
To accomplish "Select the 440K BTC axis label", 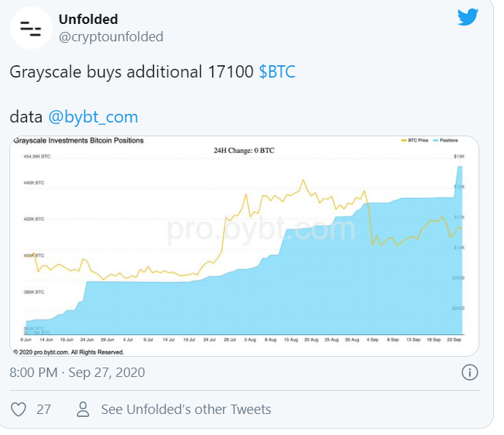I will pyautogui.click(x=33, y=183).
